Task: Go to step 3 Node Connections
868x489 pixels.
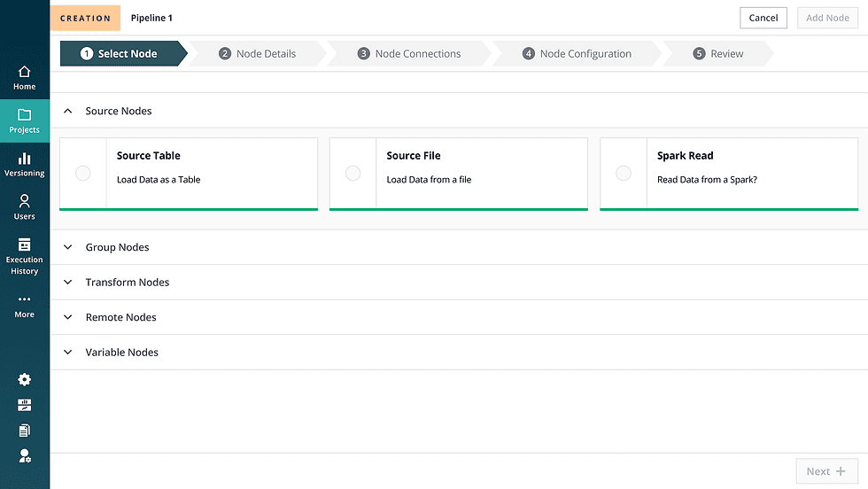Action: tap(409, 54)
